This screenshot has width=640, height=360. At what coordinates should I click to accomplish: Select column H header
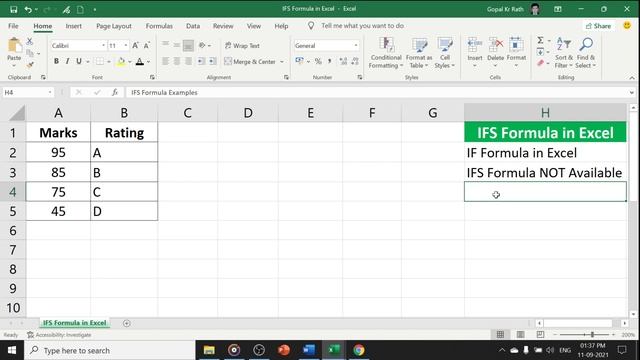(545, 113)
